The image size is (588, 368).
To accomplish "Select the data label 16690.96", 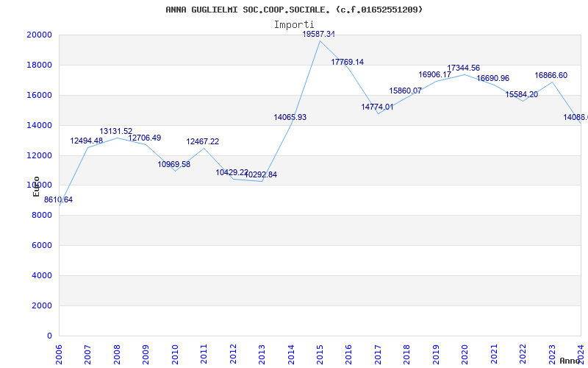I will 492,78.
